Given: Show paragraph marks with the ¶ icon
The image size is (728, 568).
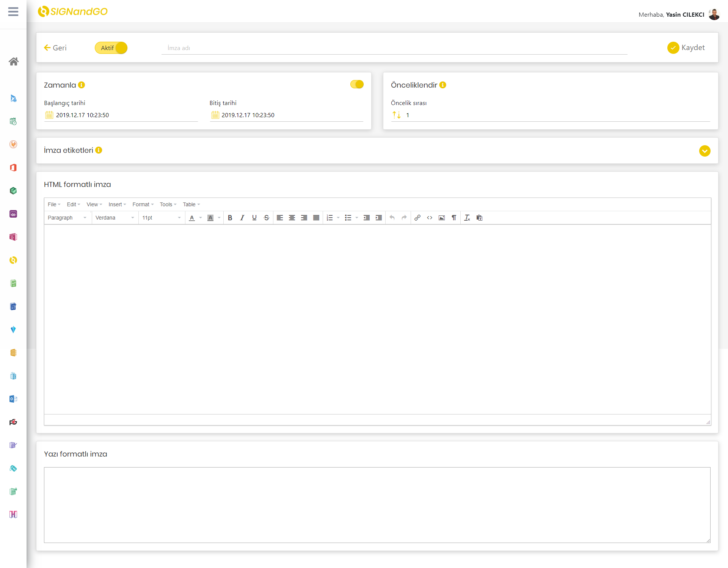Looking at the screenshot, I should click(x=454, y=218).
